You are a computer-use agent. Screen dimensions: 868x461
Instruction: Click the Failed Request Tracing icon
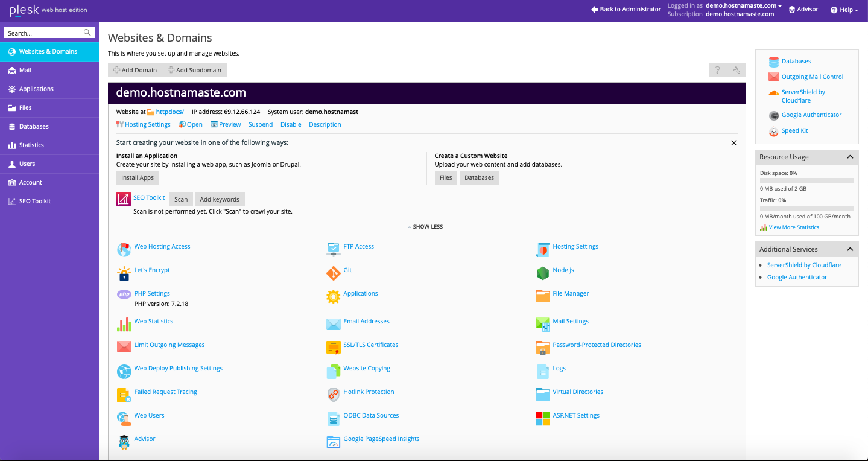tap(124, 395)
